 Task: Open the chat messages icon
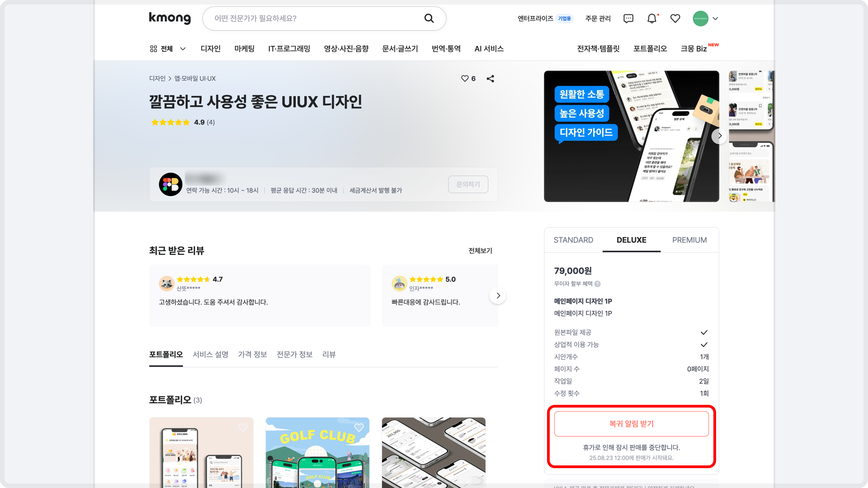point(628,19)
